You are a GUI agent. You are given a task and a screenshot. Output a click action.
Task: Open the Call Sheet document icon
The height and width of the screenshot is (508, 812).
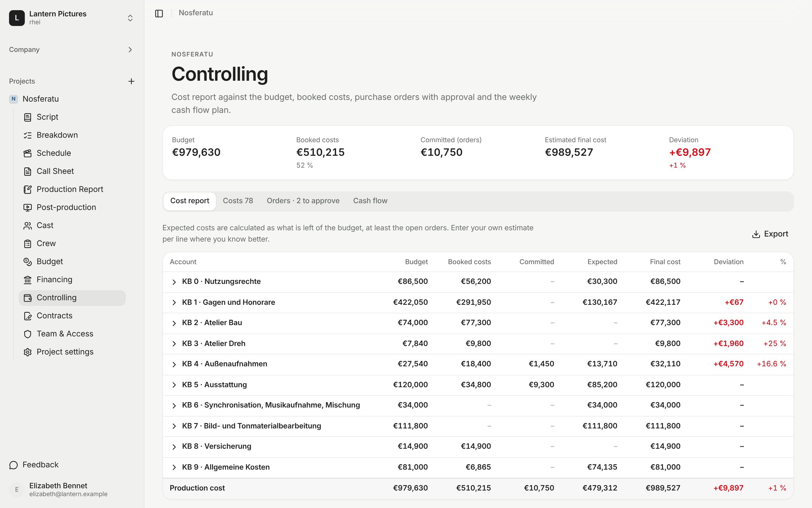pyautogui.click(x=28, y=172)
